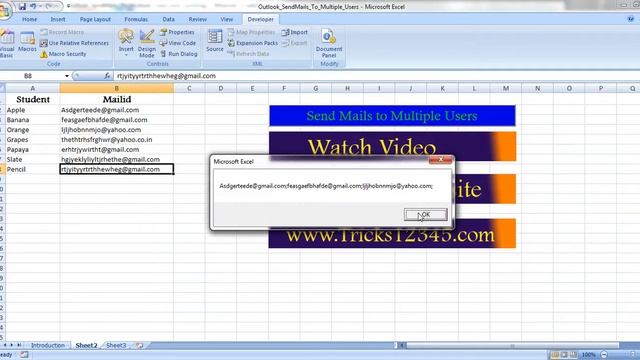Click Send Mails to Multiple Users button
Image resolution: width=640 pixels, height=360 pixels.
pyautogui.click(x=392, y=116)
